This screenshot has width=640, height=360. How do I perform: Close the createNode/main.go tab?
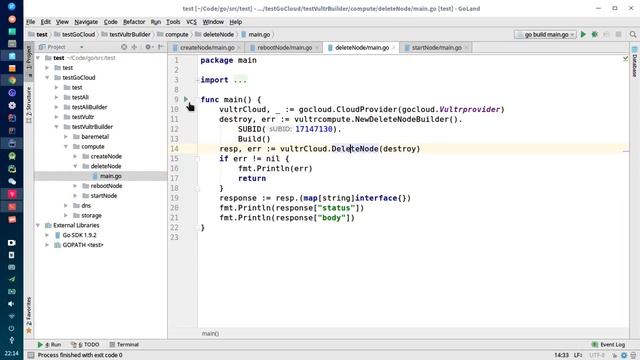coord(239,48)
